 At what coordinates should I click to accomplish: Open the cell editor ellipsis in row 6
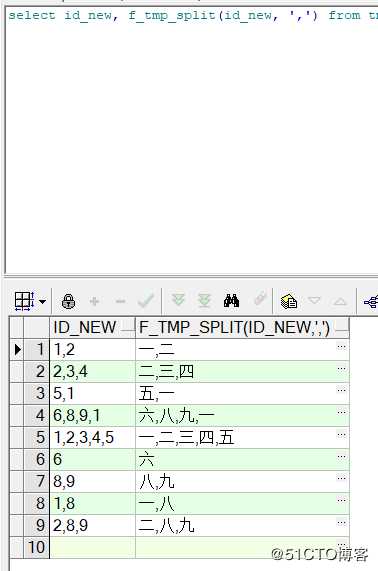pos(341,456)
